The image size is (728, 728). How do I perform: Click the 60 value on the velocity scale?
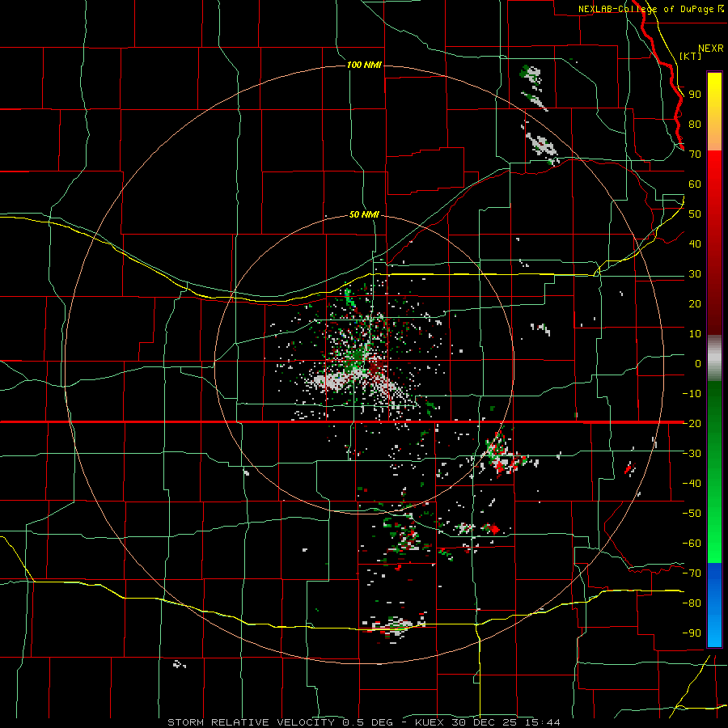695,184
